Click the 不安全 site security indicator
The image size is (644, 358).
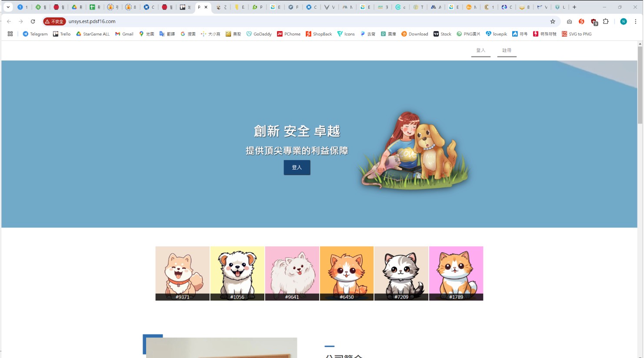pos(54,21)
